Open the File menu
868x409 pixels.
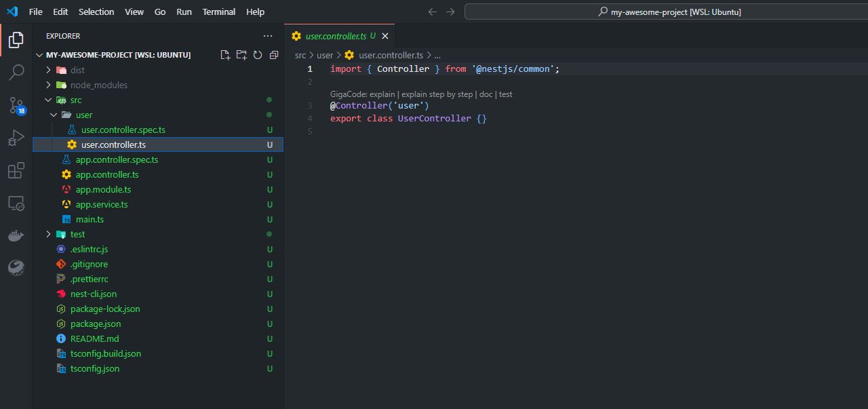pos(35,12)
